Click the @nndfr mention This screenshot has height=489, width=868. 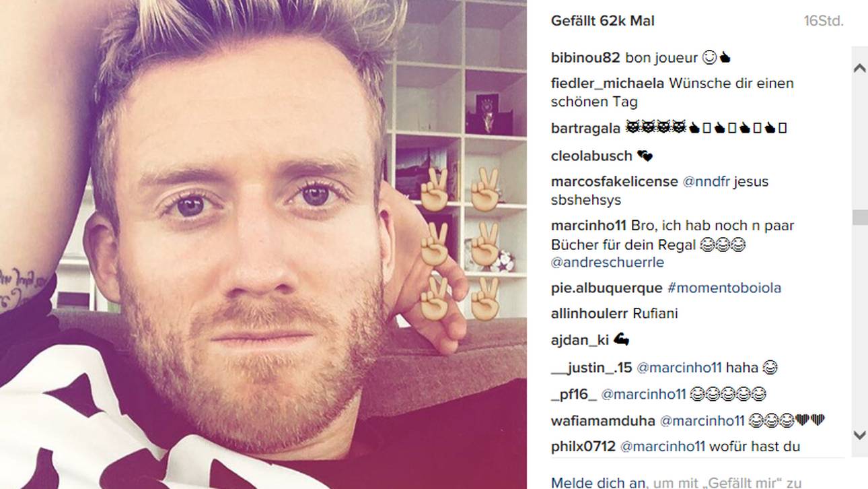706,182
